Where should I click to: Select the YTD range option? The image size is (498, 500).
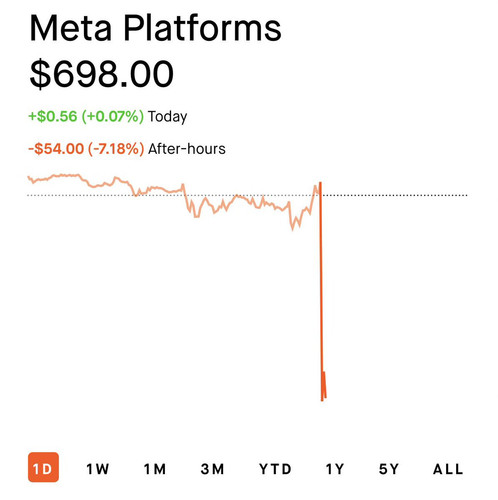click(x=275, y=469)
